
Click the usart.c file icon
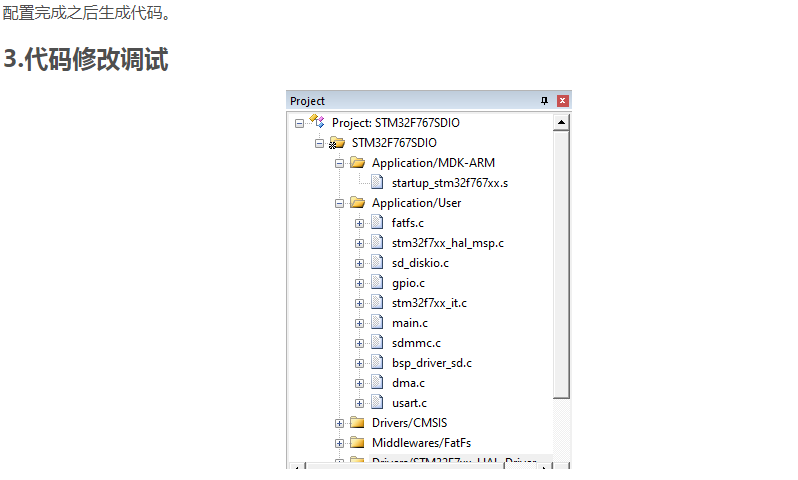click(x=377, y=402)
